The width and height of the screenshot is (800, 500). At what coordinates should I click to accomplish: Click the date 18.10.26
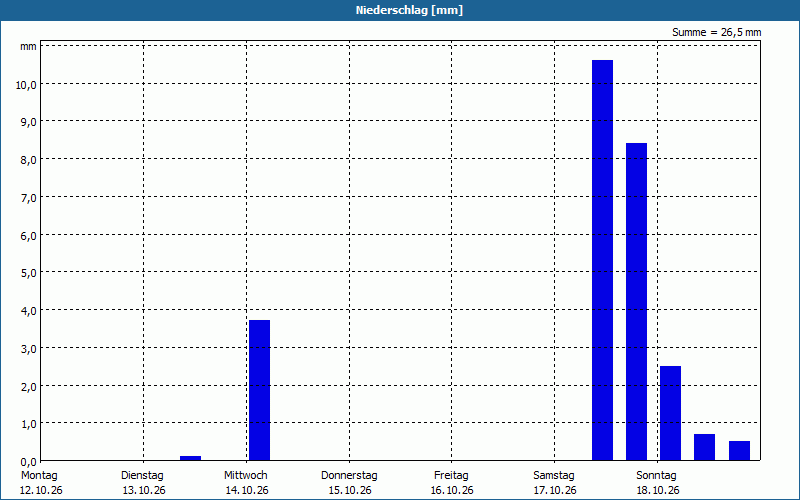coord(658,491)
